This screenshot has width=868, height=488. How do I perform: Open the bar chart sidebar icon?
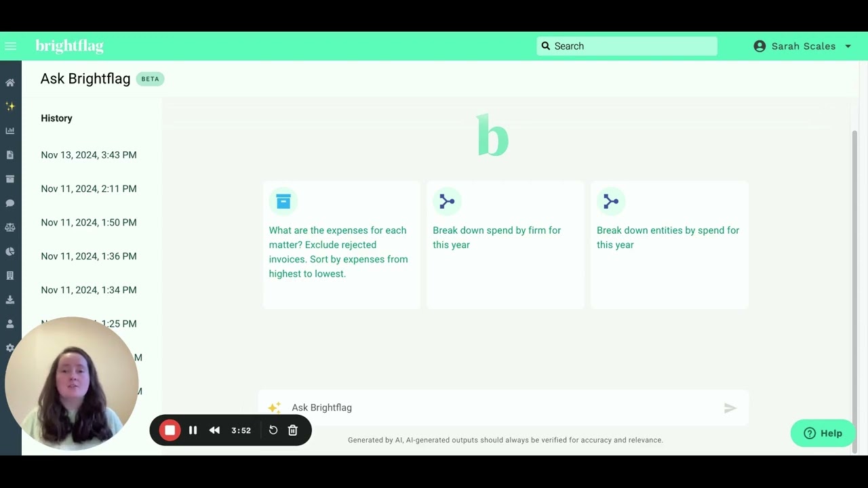pyautogui.click(x=10, y=131)
